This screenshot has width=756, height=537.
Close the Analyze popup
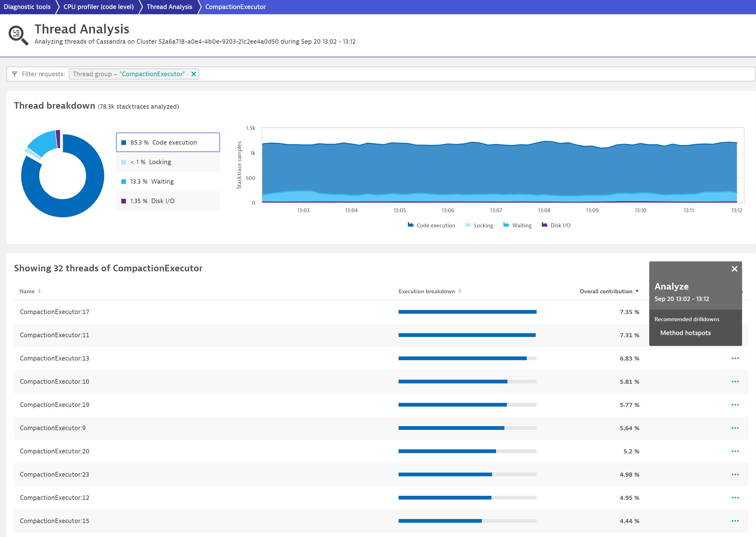[x=735, y=269]
